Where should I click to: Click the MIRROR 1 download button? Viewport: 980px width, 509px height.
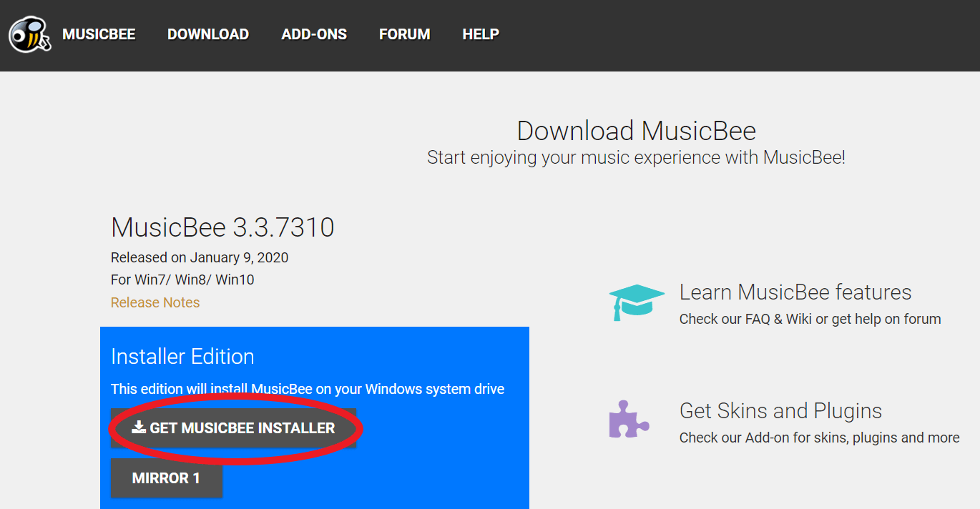tap(167, 478)
